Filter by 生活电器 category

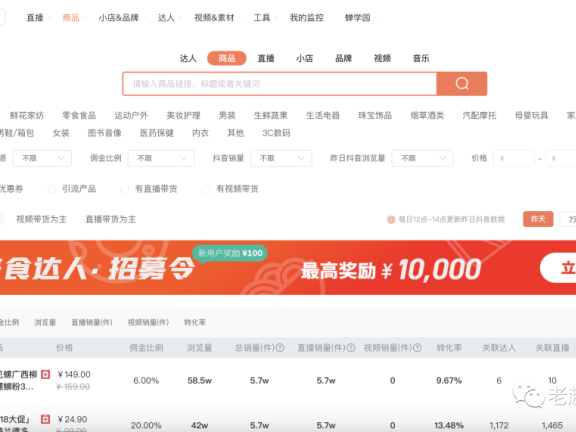tap(323, 115)
